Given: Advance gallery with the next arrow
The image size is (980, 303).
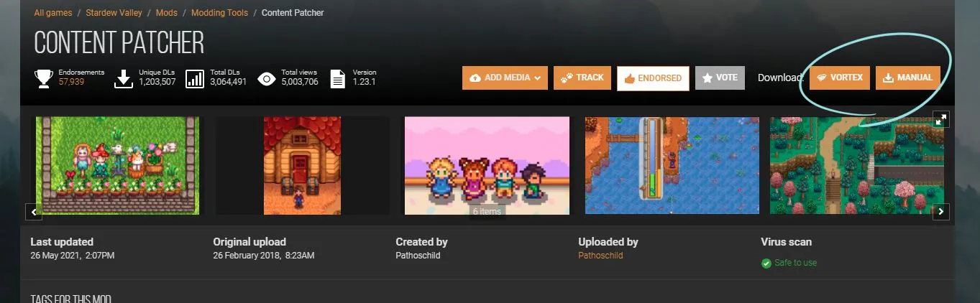Looking at the screenshot, I should pyautogui.click(x=941, y=212).
